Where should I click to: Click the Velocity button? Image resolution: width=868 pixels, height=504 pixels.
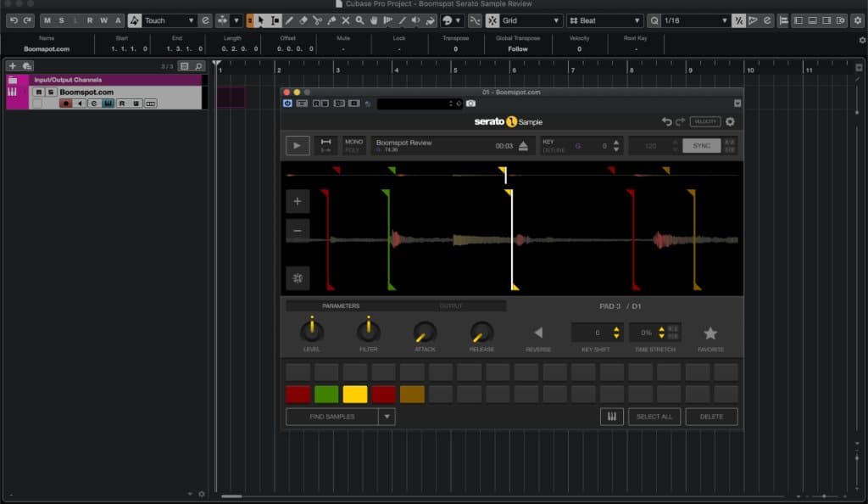coord(704,122)
